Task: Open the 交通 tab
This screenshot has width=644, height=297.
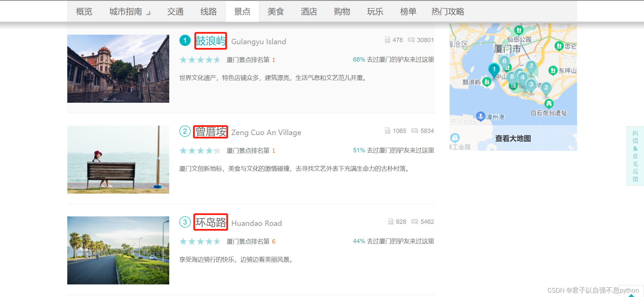Action: (175, 12)
